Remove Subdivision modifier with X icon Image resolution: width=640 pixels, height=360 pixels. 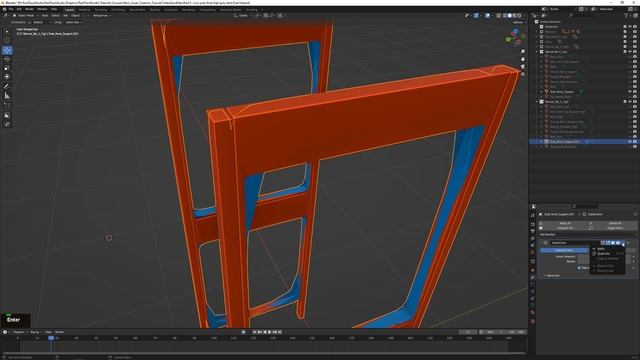[x=628, y=243]
